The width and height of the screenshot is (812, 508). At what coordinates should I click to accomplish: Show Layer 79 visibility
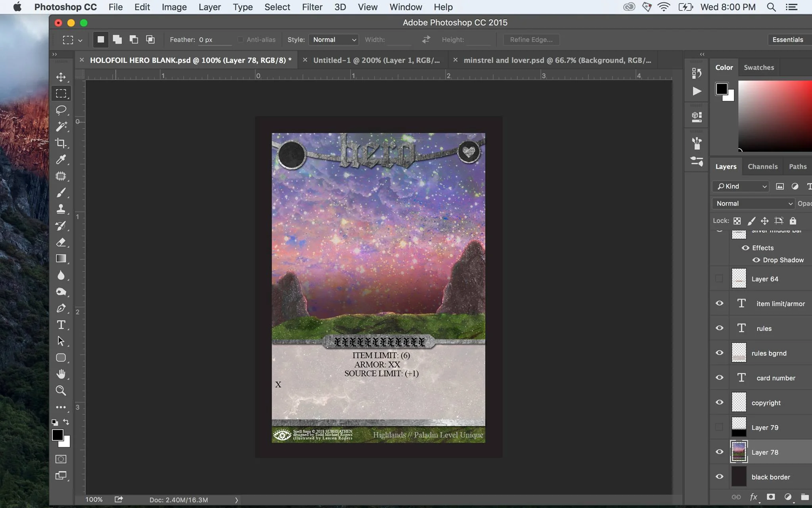pyautogui.click(x=719, y=427)
